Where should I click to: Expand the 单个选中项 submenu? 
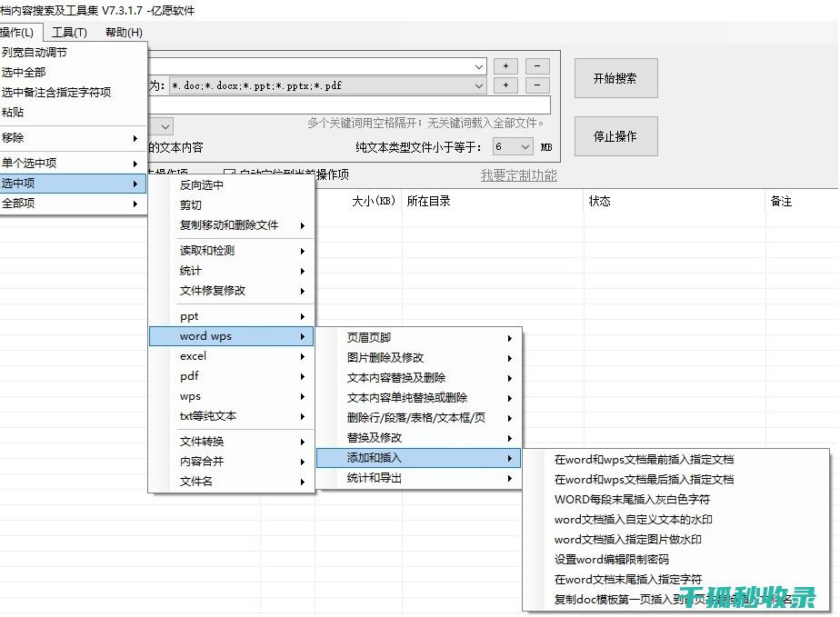pyautogui.click(x=73, y=164)
